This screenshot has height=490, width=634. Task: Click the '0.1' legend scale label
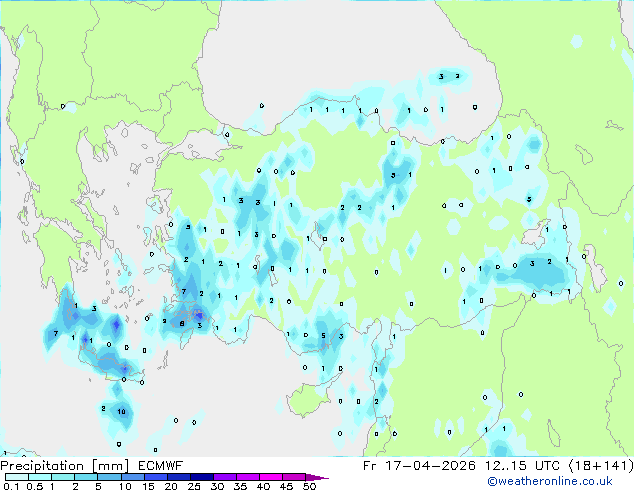(11, 486)
